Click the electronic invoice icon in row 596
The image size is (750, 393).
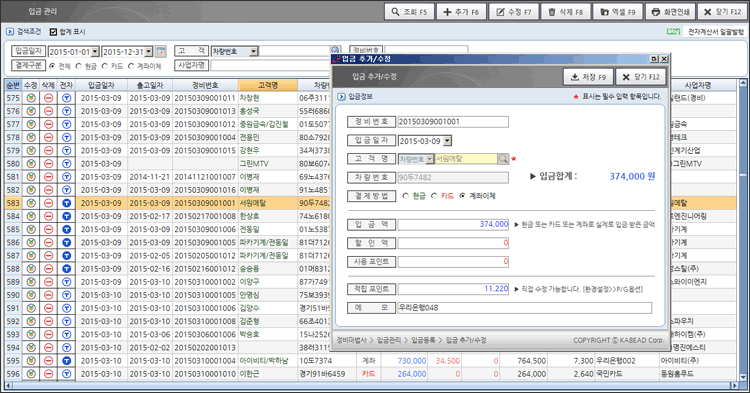click(x=66, y=374)
